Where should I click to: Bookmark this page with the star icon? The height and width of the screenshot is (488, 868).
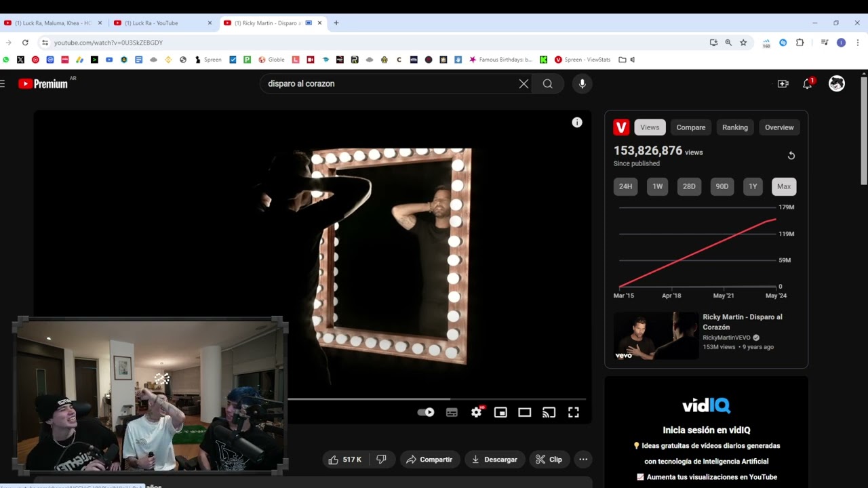743,42
